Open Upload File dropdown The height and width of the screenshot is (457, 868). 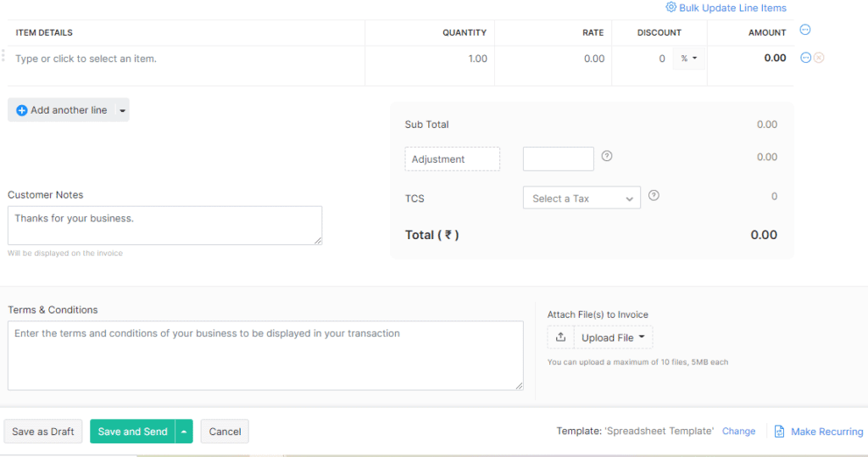click(x=614, y=337)
